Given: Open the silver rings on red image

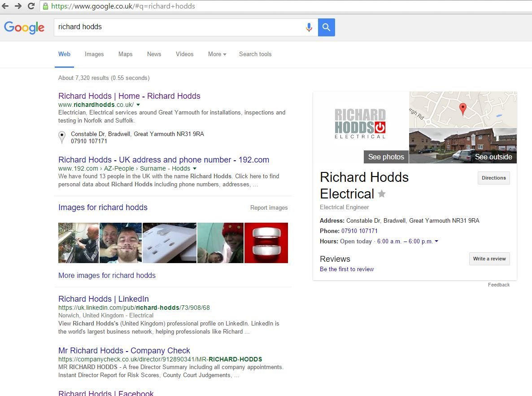Looking at the screenshot, I should coord(266,243).
